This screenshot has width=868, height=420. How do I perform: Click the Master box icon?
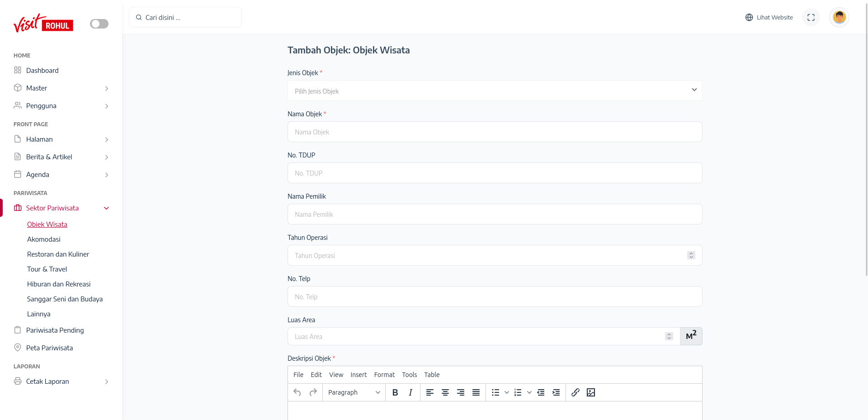click(x=18, y=87)
